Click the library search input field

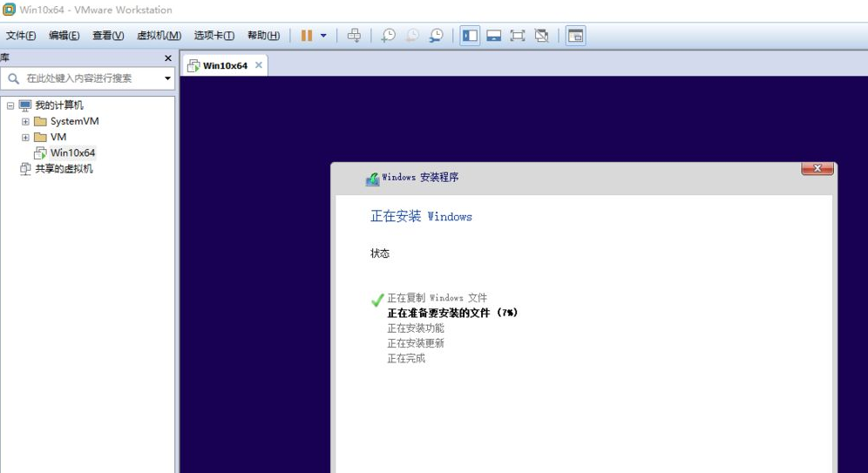click(87, 78)
